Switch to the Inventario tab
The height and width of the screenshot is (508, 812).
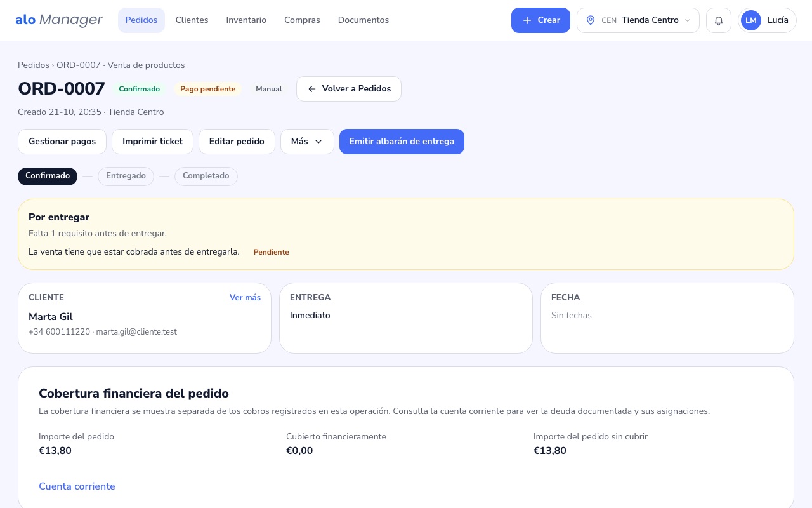coord(246,20)
